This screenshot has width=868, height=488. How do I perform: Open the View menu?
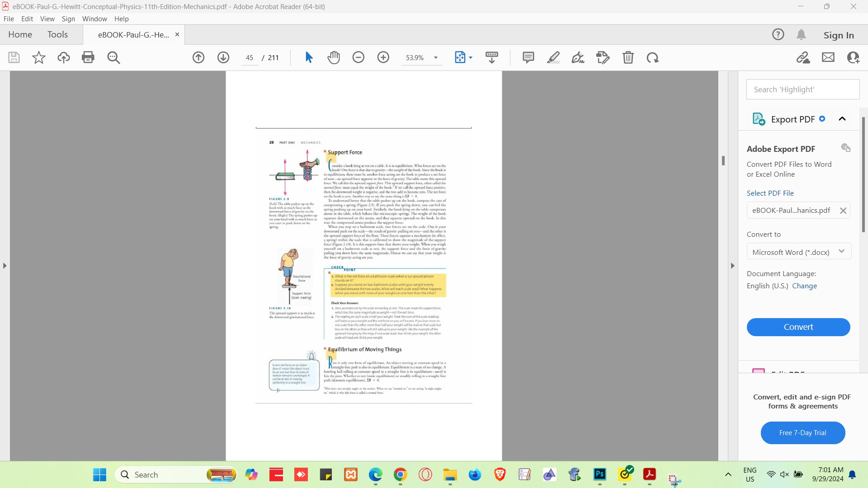tap(47, 19)
